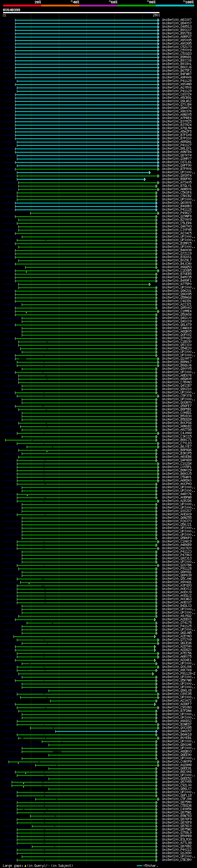This screenshot has width=197, height=868.
Task: Click the UniRef100_B3MPC5 entry
Action: (177, 243)
